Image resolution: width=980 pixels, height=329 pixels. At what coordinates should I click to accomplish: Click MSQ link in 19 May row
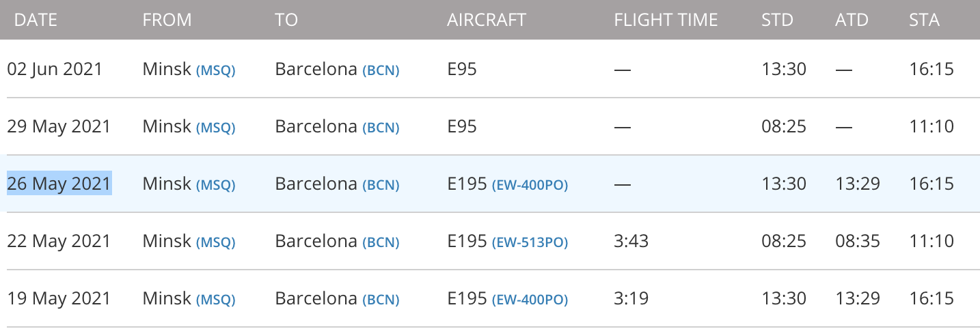point(216,300)
